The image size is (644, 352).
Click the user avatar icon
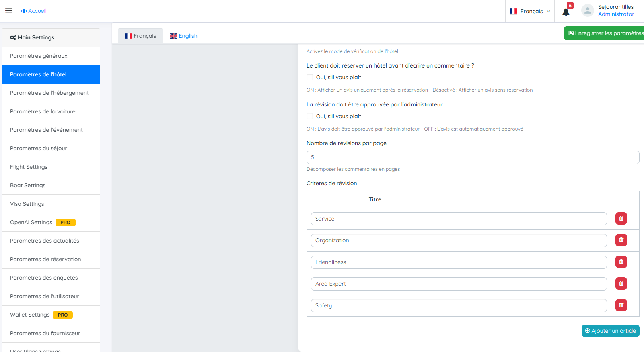tap(588, 11)
